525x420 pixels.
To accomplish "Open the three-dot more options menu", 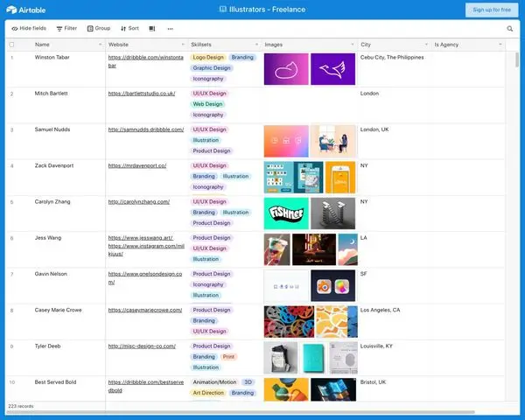I will click(170, 29).
